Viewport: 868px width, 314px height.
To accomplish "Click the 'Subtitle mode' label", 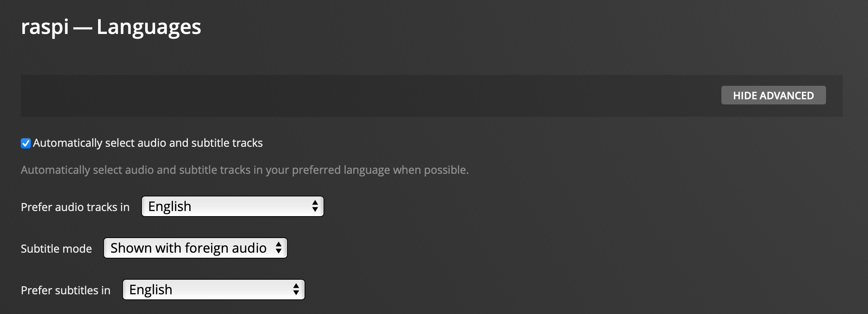I will (x=56, y=248).
